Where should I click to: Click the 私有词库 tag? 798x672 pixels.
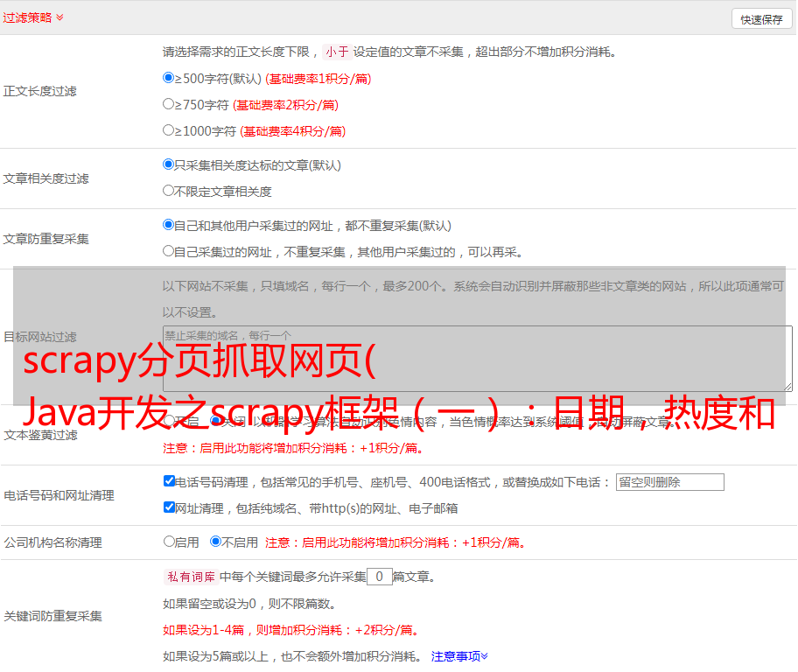click(192, 577)
